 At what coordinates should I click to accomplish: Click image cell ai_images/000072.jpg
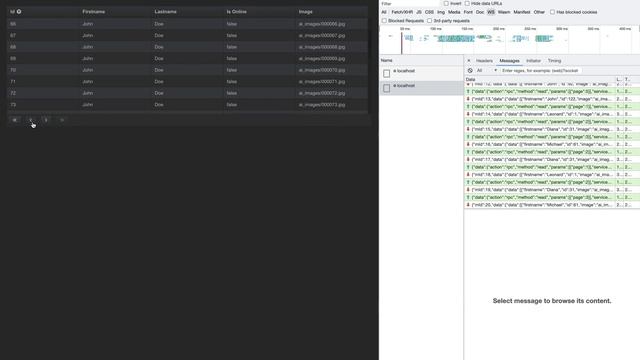tap(332, 93)
